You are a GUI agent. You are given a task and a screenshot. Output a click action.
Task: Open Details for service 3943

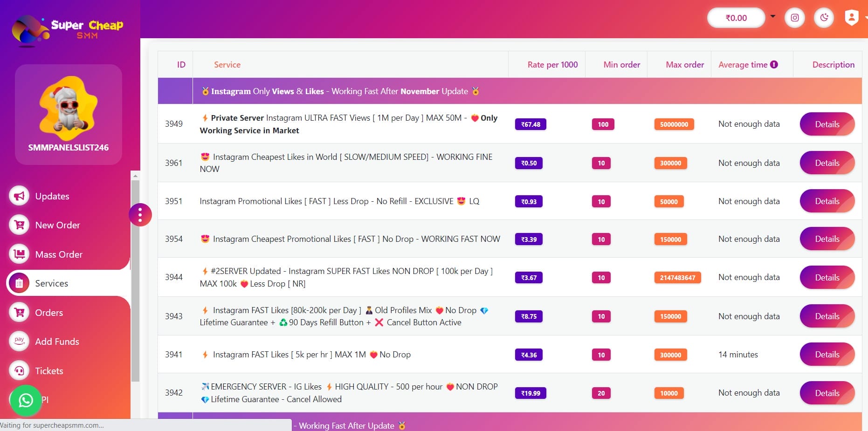coord(827,316)
